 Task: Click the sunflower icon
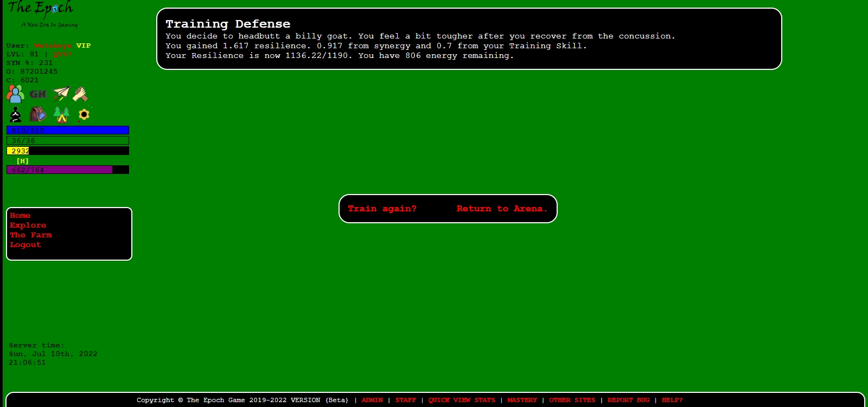click(x=84, y=114)
